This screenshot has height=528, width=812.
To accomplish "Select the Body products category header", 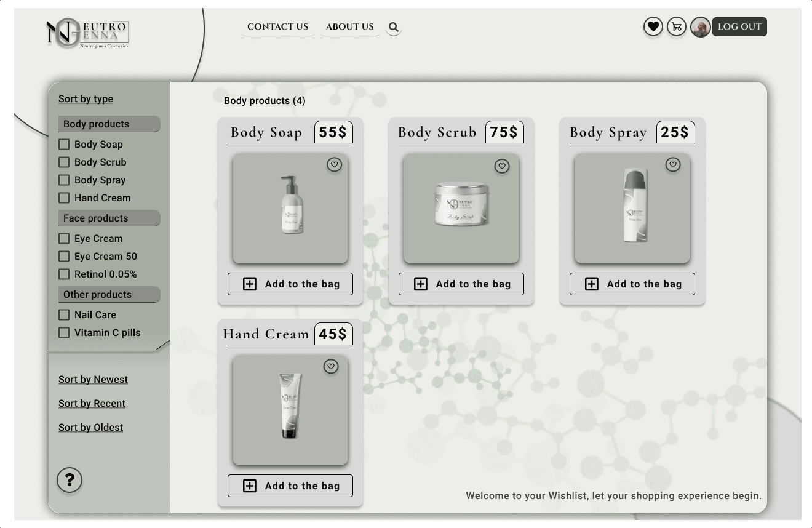I will point(109,124).
